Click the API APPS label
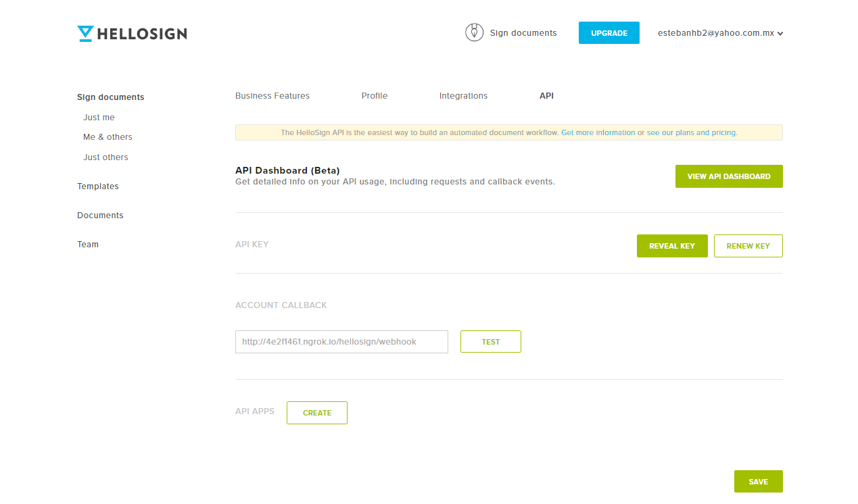This screenshot has height=504, width=858. coord(255,411)
